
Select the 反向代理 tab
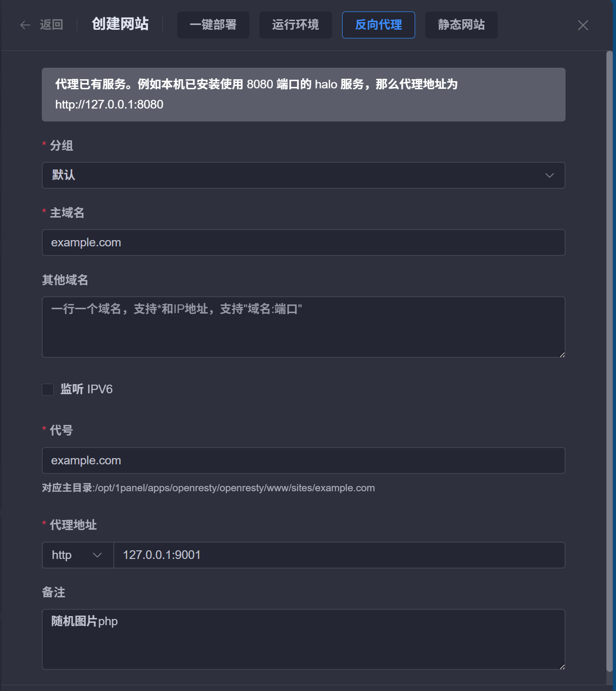pos(378,25)
